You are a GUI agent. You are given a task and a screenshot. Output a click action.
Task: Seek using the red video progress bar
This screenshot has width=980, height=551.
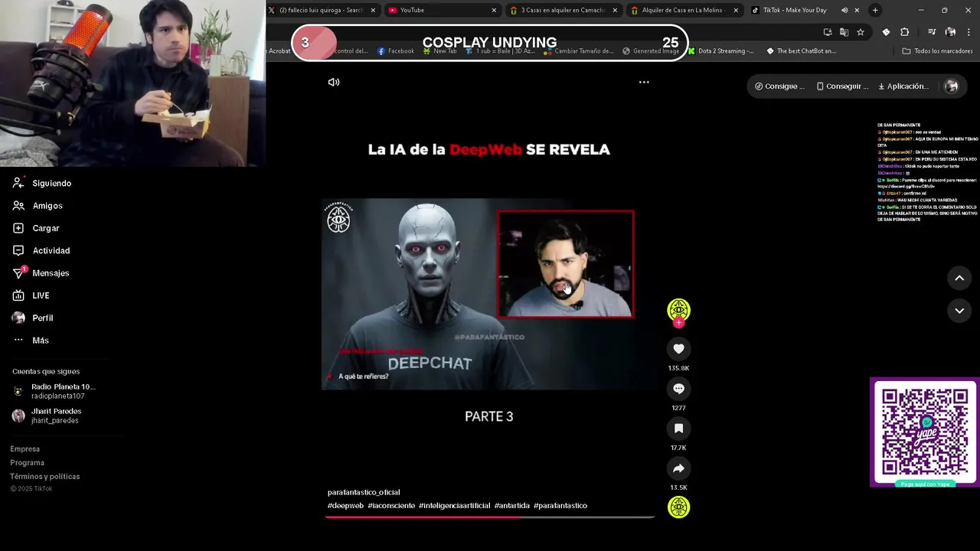490,517
